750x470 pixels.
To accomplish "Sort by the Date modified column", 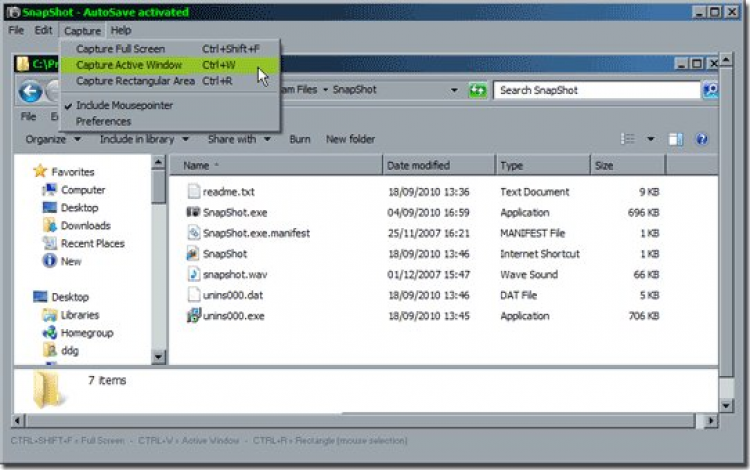I will coord(439,165).
